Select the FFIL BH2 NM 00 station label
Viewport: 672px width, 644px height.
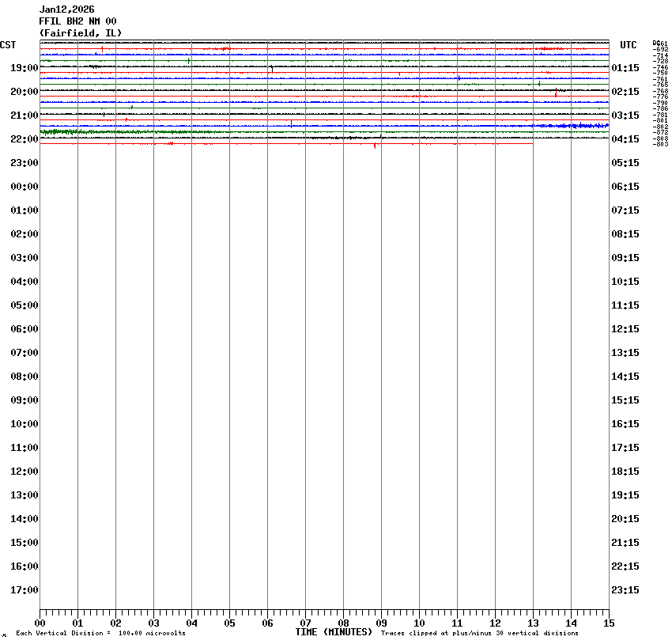pyautogui.click(x=77, y=21)
